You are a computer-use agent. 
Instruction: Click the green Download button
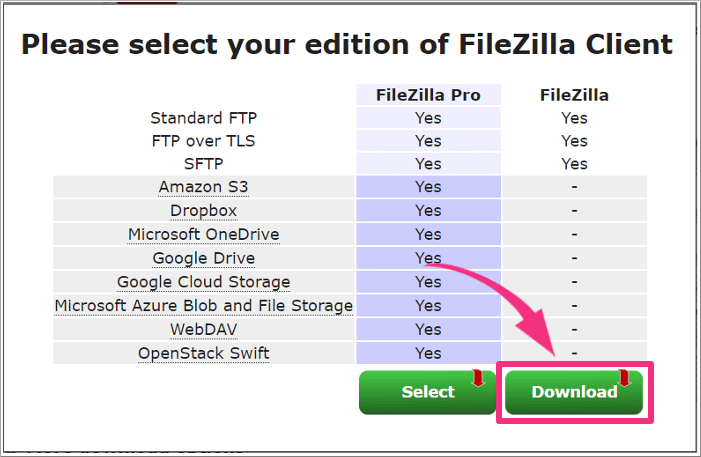[574, 392]
